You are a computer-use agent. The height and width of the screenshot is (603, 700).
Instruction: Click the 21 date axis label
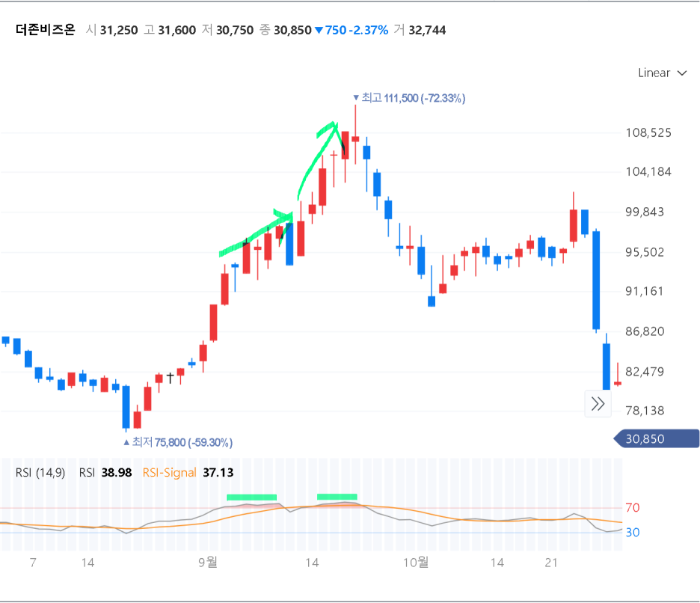pos(551,563)
